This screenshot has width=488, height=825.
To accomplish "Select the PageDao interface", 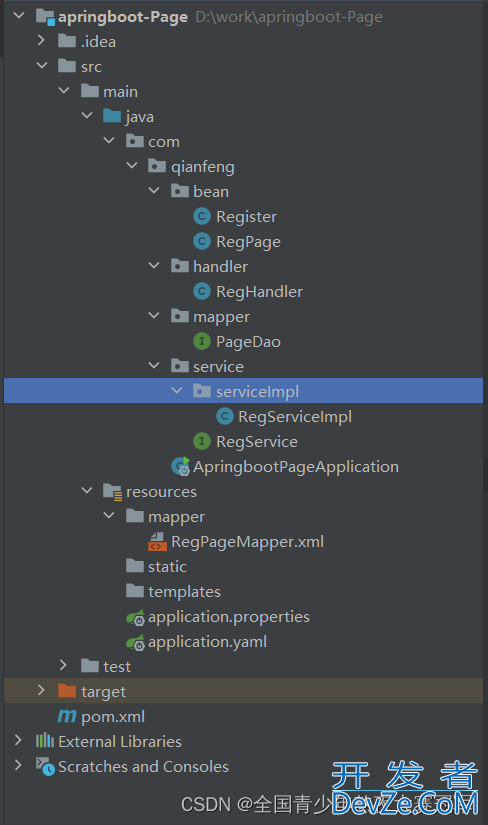I will coord(248,342).
